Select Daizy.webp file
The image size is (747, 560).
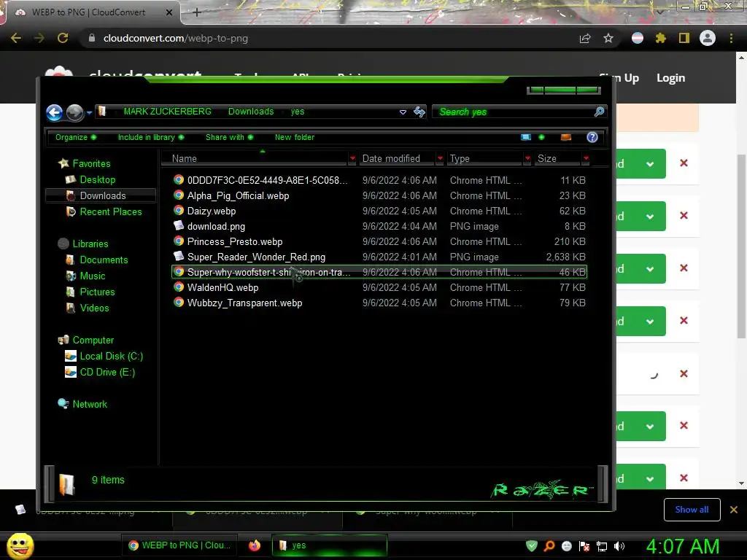click(x=379, y=211)
